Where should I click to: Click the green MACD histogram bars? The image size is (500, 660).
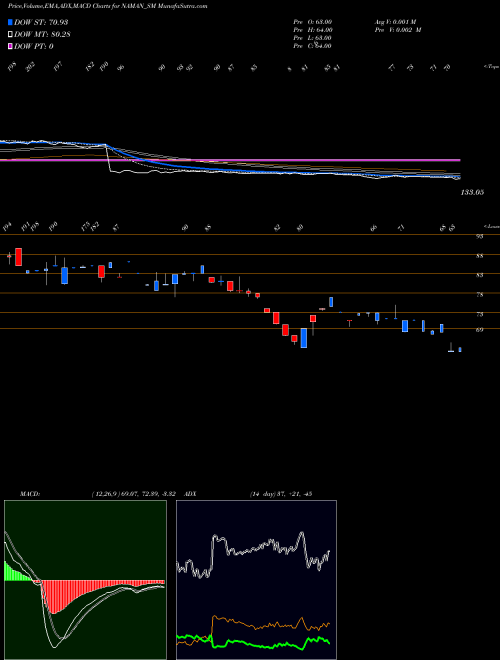point(17,572)
